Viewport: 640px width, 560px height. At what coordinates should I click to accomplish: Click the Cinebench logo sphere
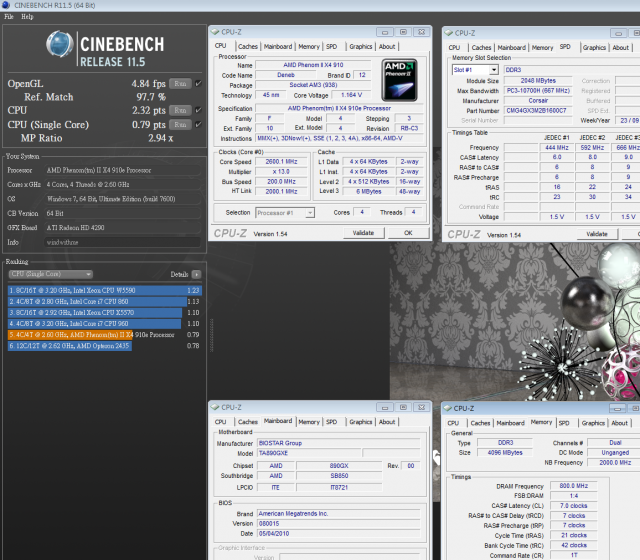click(x=60, y=44)
